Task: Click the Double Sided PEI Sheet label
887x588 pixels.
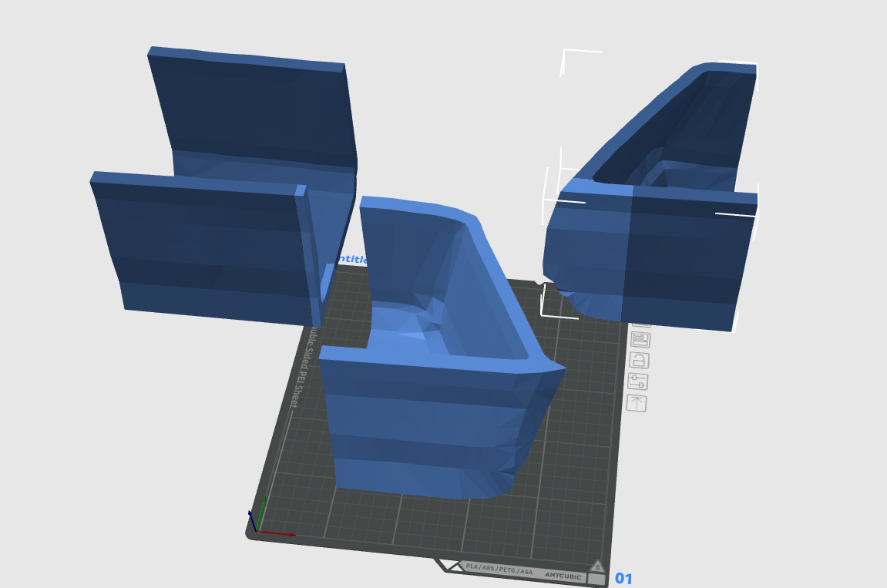Action: 301,370
